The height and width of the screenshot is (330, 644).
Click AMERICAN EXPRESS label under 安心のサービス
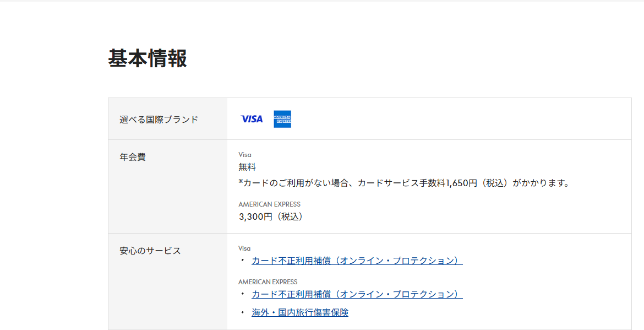pyautogui.click(x=268, y=282)
